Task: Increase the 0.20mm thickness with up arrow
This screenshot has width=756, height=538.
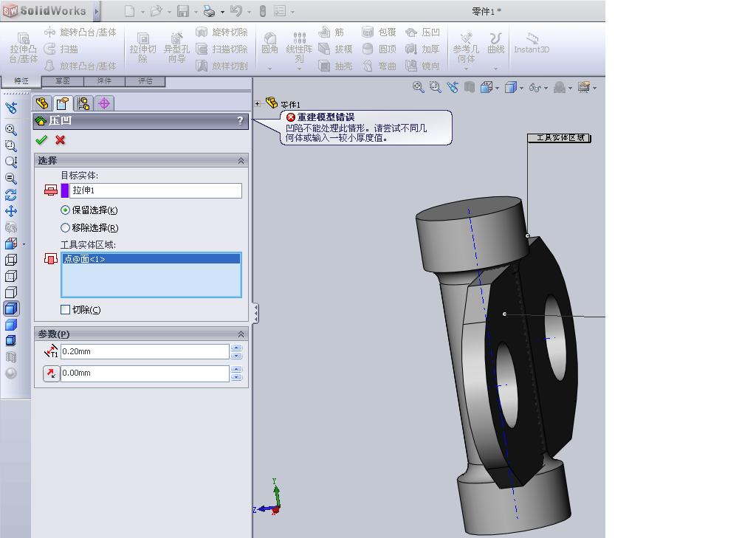Action: pyautogui.click(x=236, y=348)
